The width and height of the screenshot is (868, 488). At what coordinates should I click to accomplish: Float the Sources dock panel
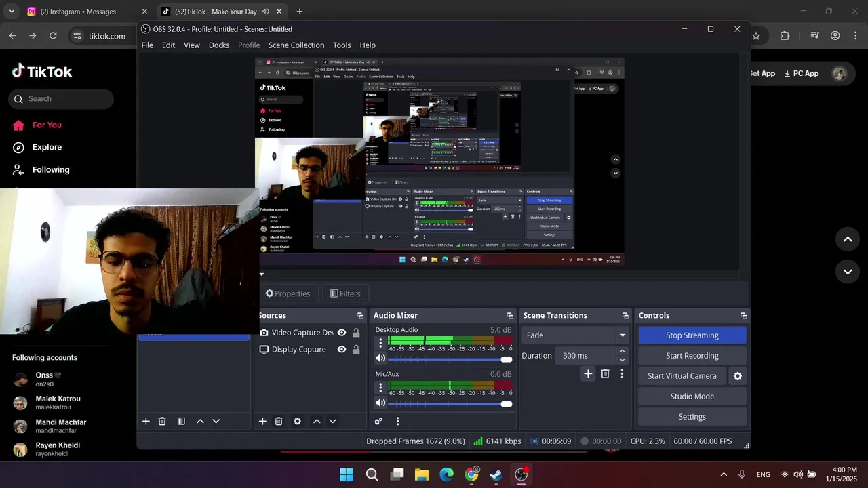(x=360, y=315)
